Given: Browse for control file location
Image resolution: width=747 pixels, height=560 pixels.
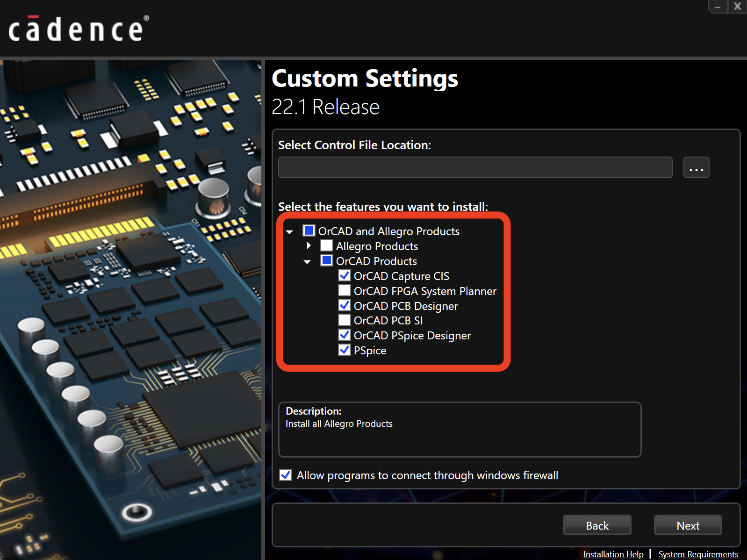Looking at the screenshot, I should [x=697, y=167].
